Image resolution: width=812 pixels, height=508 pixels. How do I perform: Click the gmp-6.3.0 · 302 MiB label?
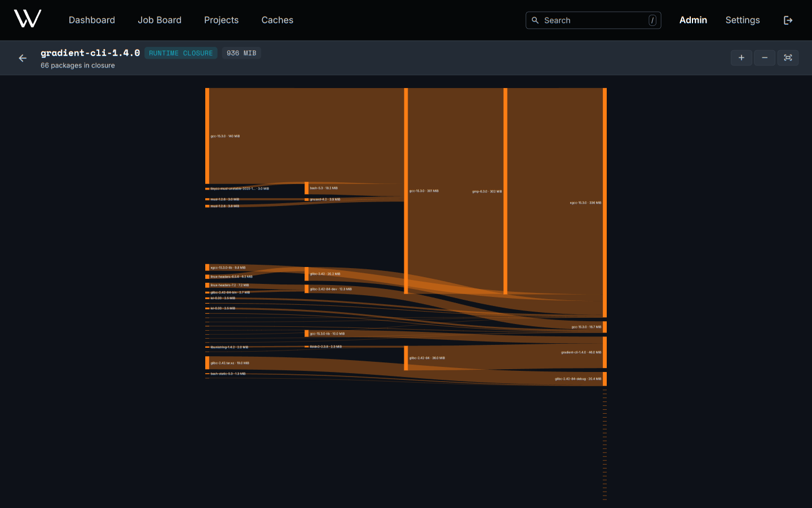(487, 191)
